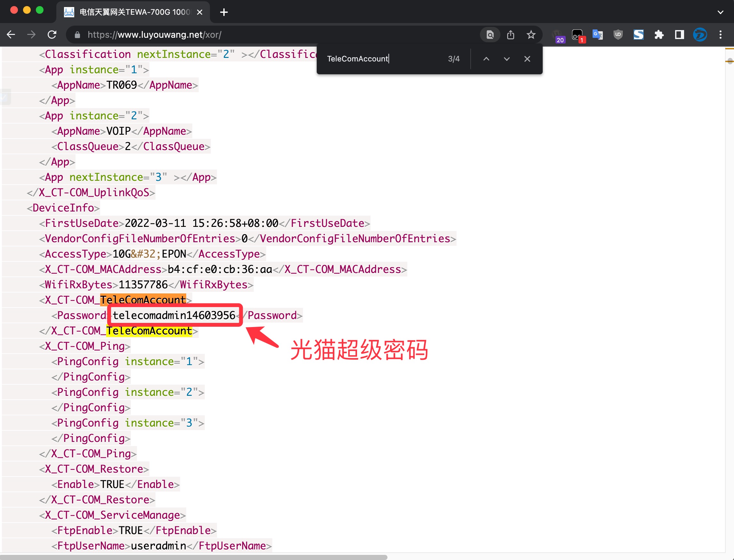Jump to next TeleComAccount search match
This screenshot has height=560, width=734.
pos(506,59)
